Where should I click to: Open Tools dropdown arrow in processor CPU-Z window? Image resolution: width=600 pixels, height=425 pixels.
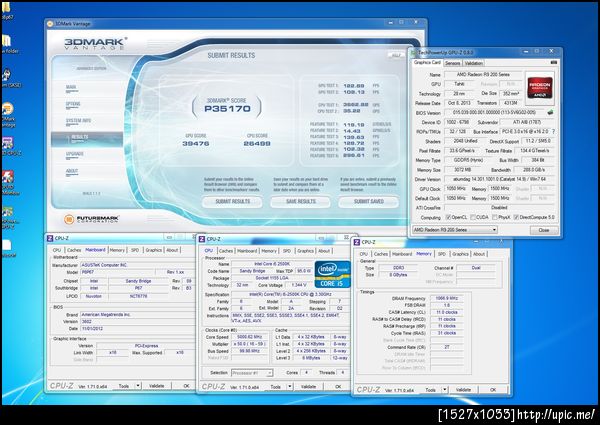[x=290, y=387]
